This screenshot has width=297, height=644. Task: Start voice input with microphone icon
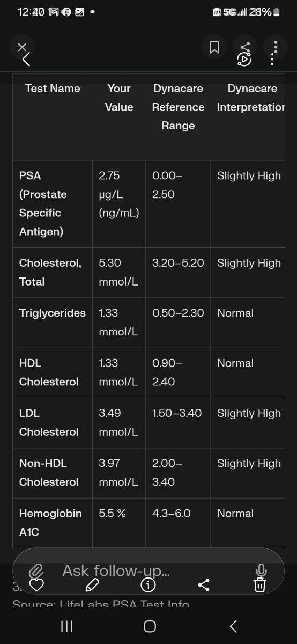[x=261, y=570]
